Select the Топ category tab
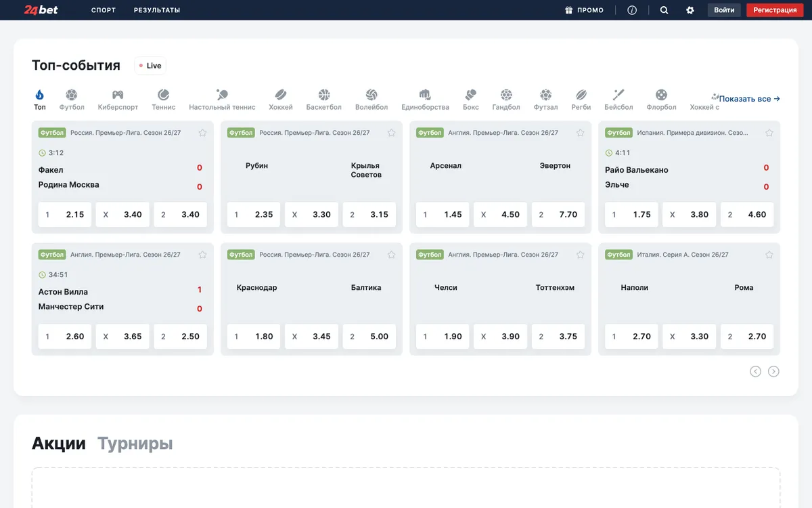The width and height of the screenshot is (812, 508). point(40,100)
